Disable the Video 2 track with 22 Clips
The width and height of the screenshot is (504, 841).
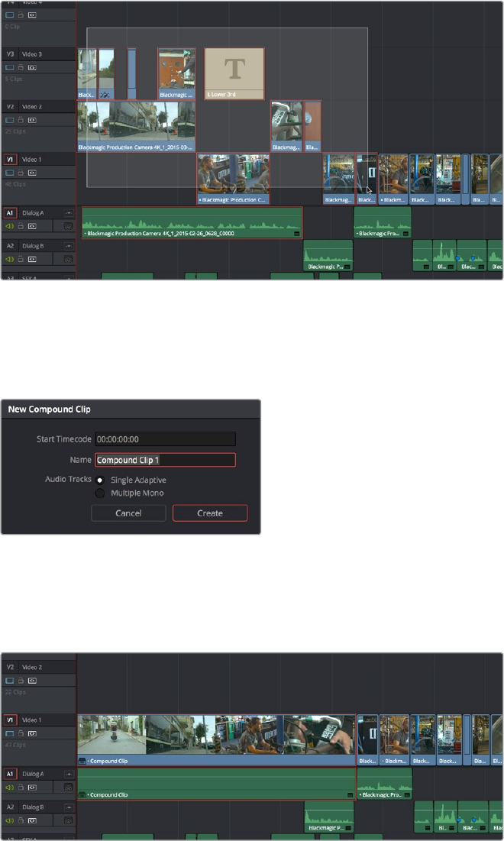(10, 681)
